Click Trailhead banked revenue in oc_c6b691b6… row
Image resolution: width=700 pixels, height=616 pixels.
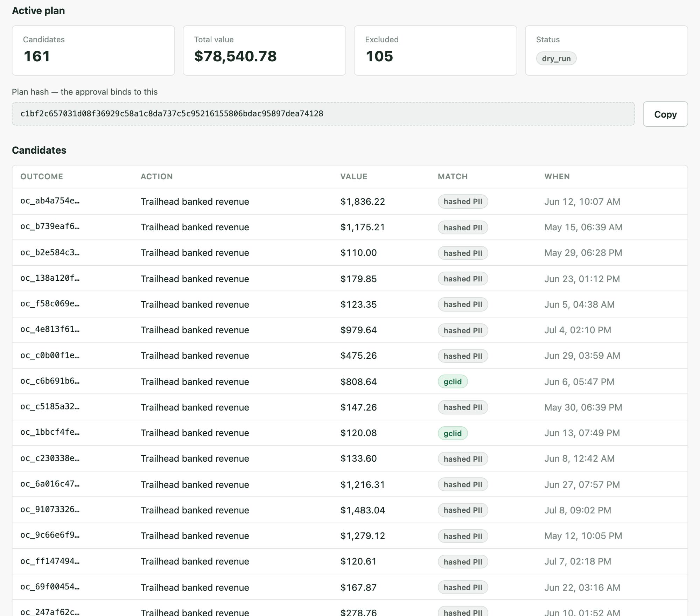click(x=195, y=382)
